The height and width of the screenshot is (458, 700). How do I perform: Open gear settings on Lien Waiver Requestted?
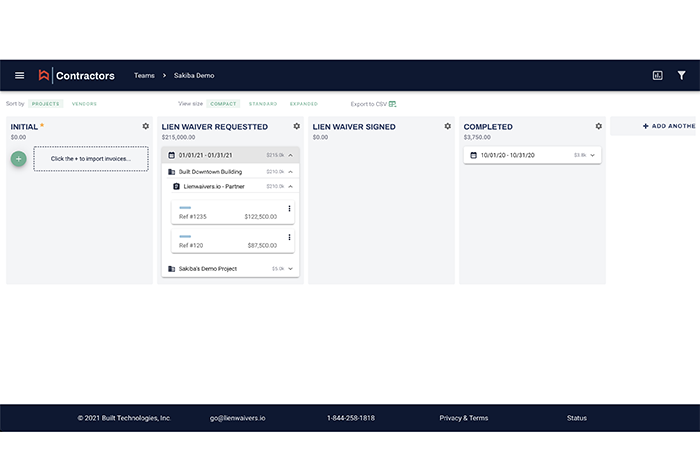click(296, 127)
